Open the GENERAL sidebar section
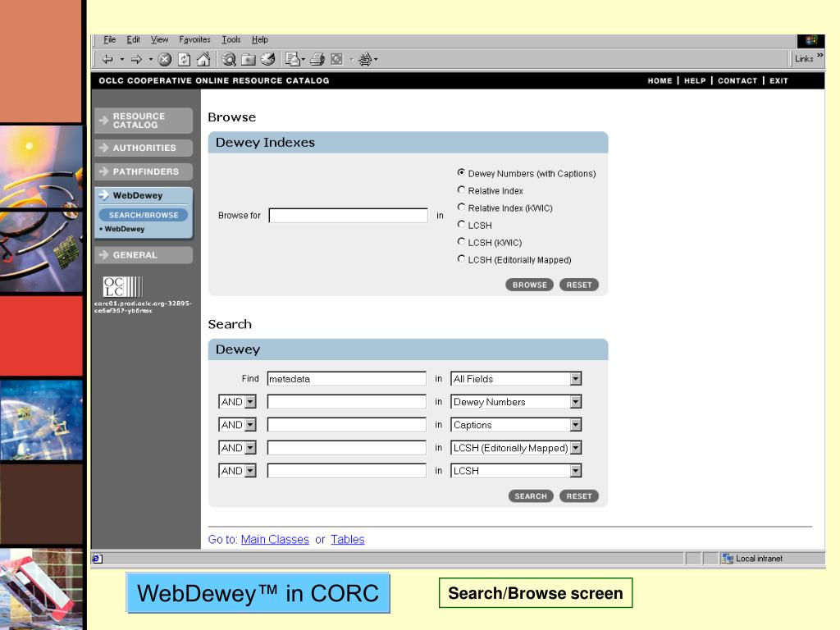840x630 pixels. 144,255
